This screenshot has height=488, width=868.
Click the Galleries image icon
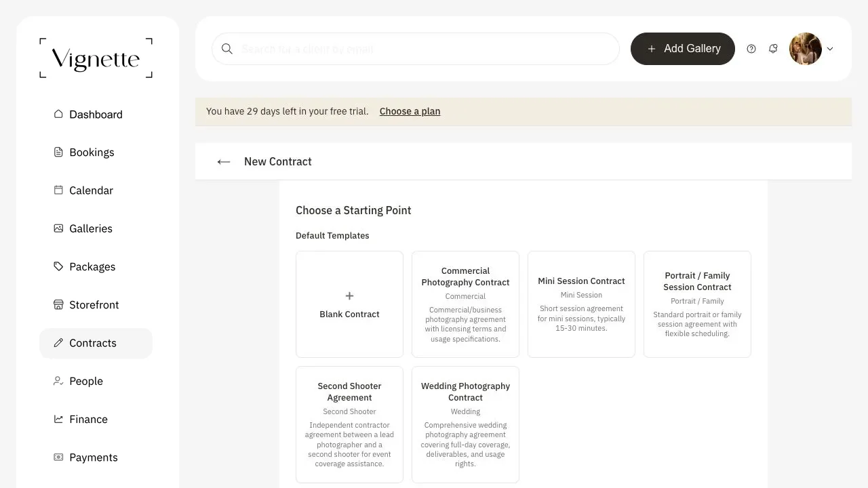(x=58, y=228)
